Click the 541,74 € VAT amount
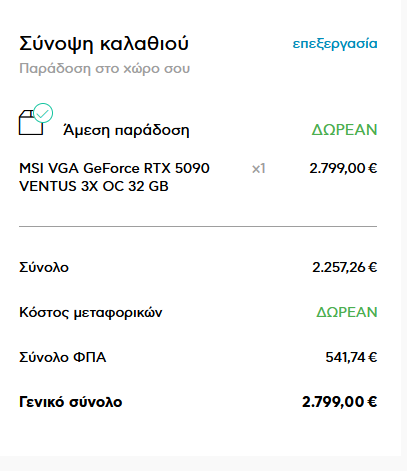 click(351, 357)
